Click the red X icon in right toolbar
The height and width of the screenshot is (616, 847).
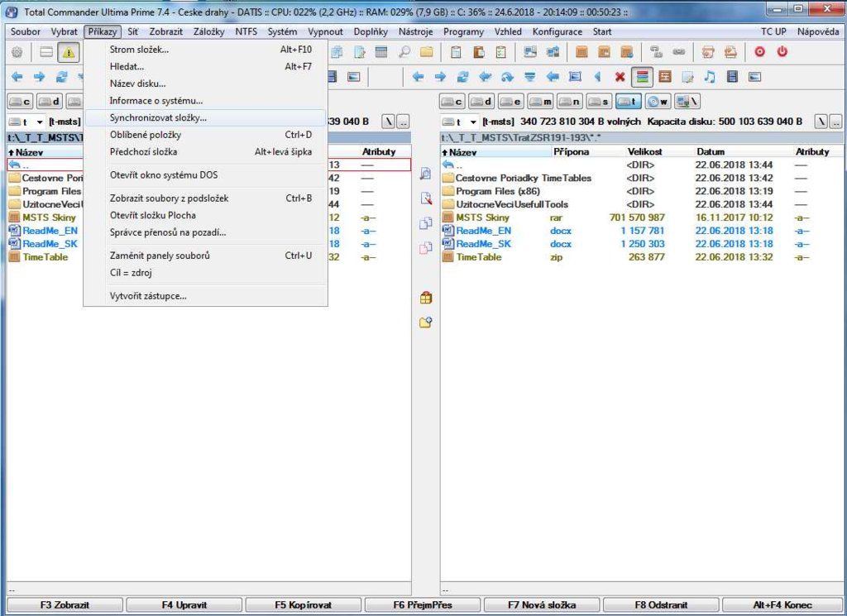(620, 77)
